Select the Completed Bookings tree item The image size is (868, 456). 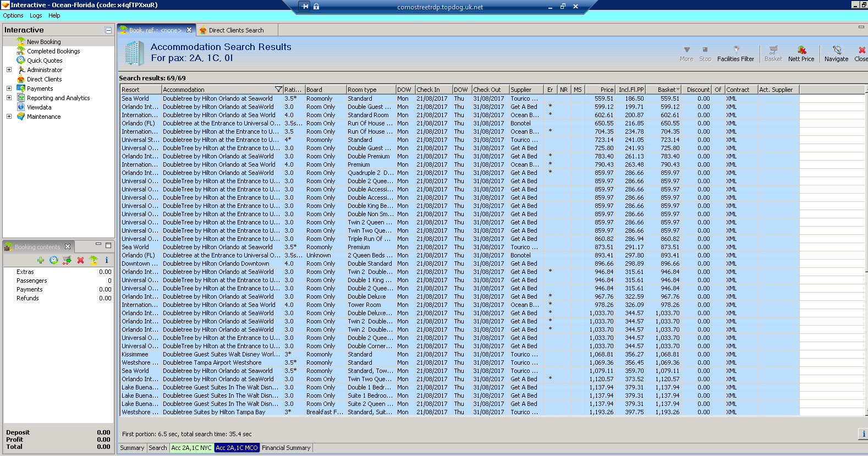pos(53,51)
